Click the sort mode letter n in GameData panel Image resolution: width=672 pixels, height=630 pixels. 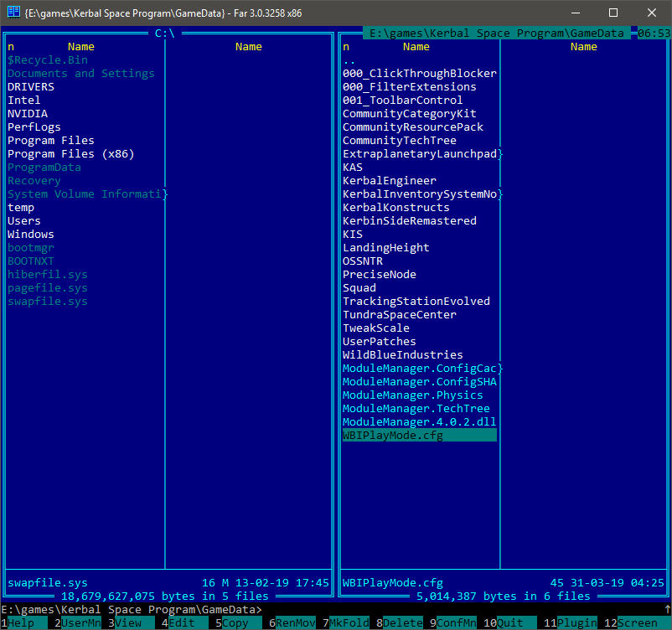[x=346, y=47]
